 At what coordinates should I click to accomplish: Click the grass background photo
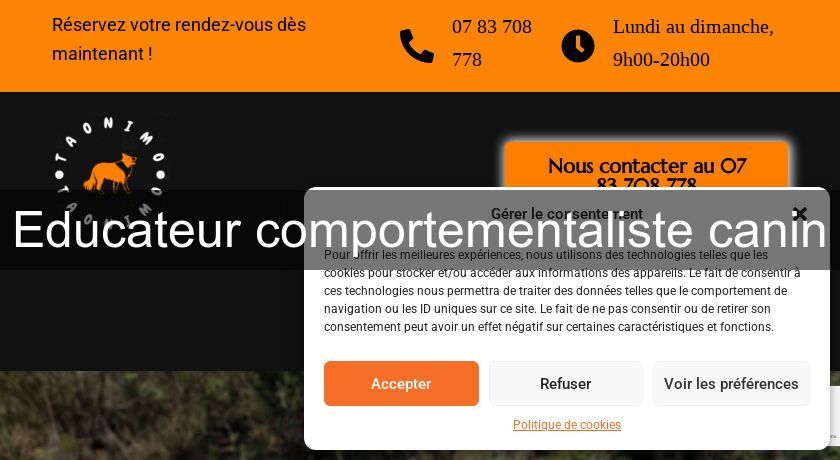click(x=152, y=416)
